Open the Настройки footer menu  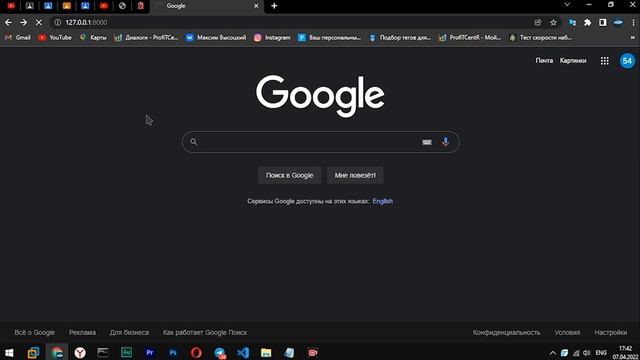(x=611, y=332)
